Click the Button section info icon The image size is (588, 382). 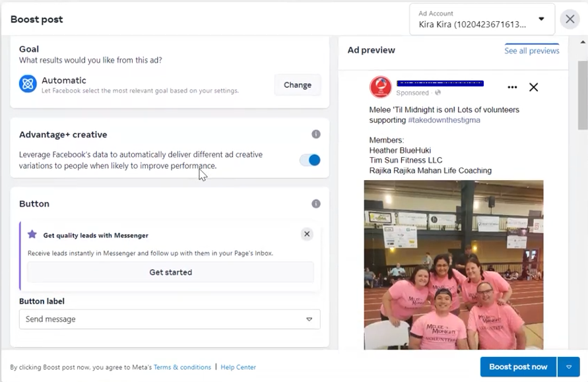[x=316, y=204]
